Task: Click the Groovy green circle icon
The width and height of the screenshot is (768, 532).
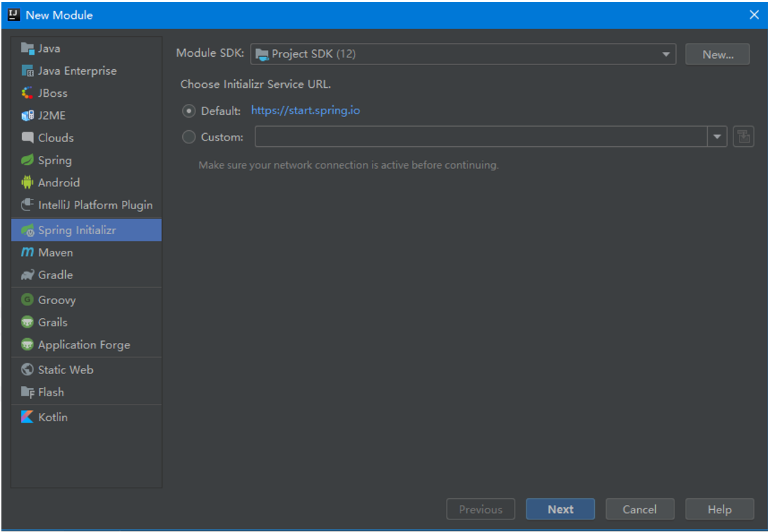Action: click(x=28, y=299)
